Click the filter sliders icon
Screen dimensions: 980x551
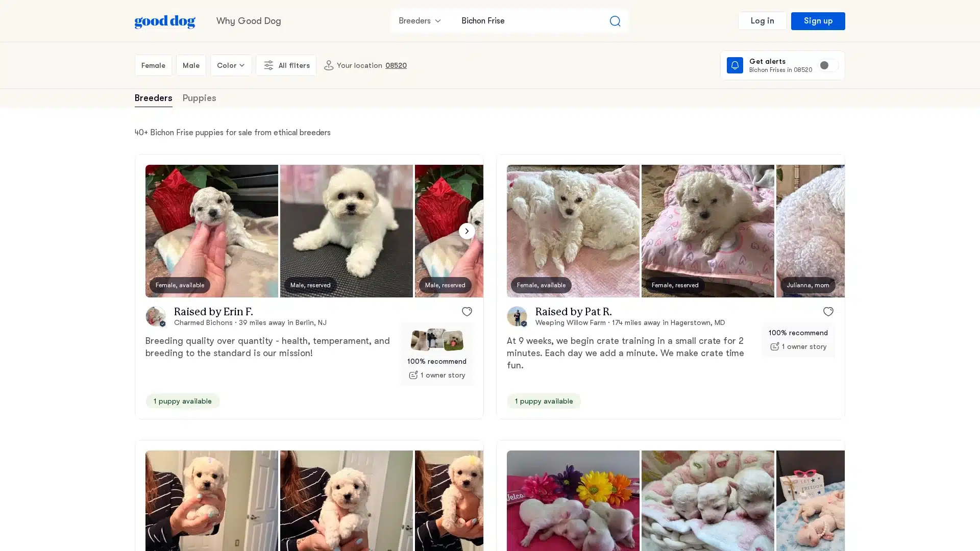tap(268, 65)
